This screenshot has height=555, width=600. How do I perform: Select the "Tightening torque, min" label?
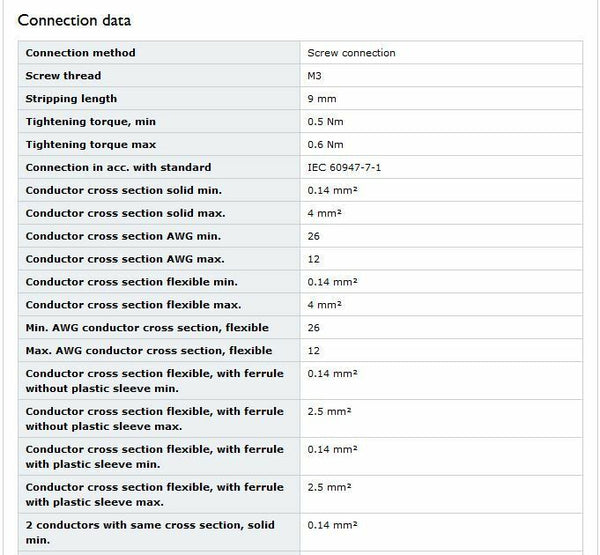90,122
